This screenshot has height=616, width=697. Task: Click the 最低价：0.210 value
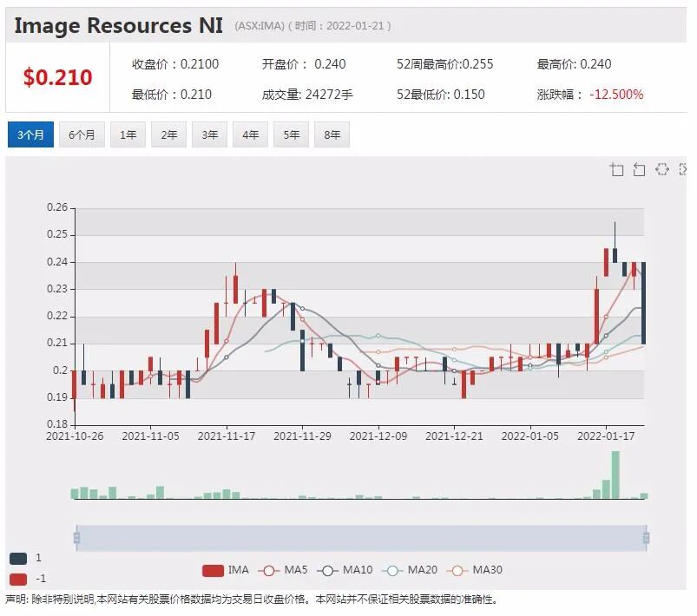coord(172,95)
